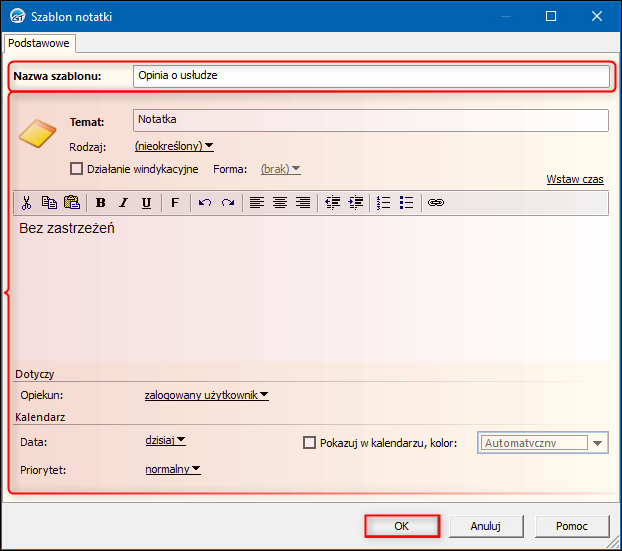622x551 pixels.
Task: Maximize the Szablon notatki window
Action: 551,16
